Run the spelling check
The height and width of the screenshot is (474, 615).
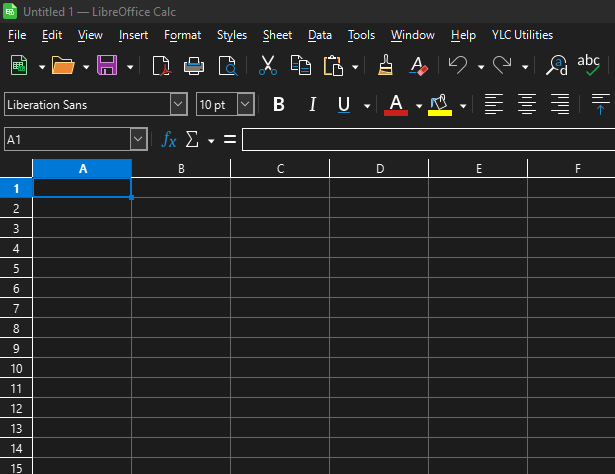coord(588,65)
